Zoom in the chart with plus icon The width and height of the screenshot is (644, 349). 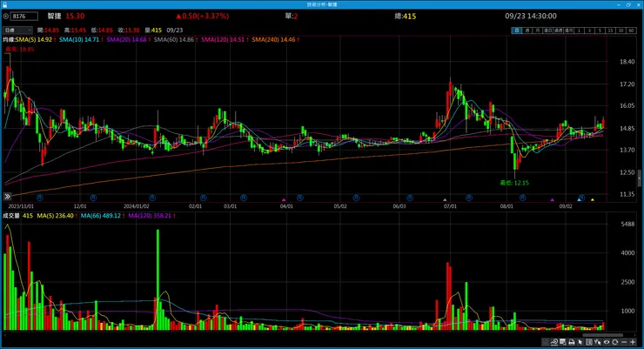tap(633, 342)
